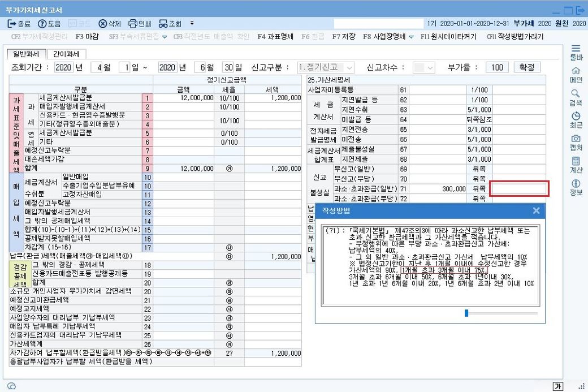Toggle the 툴바 hamburger menu
The image size is (588, 392).
pyautogui.click(x=576, y=49)
